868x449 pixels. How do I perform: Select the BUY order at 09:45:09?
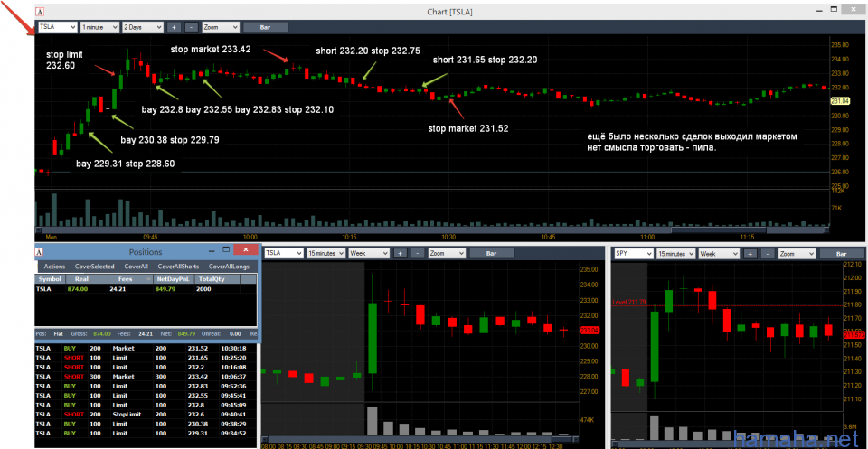[x=146, y=405]
